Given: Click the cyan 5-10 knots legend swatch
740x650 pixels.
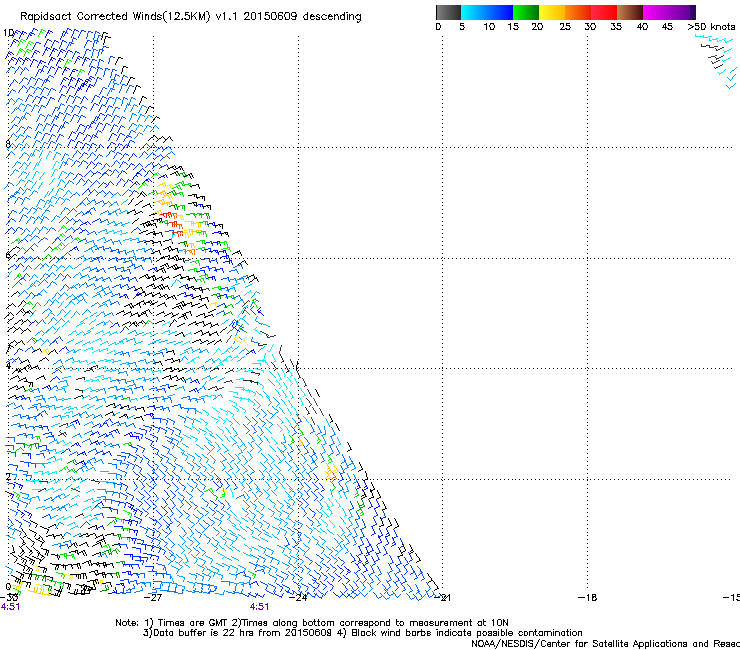Looking at the screenshot, I should [x=474, y=12].
